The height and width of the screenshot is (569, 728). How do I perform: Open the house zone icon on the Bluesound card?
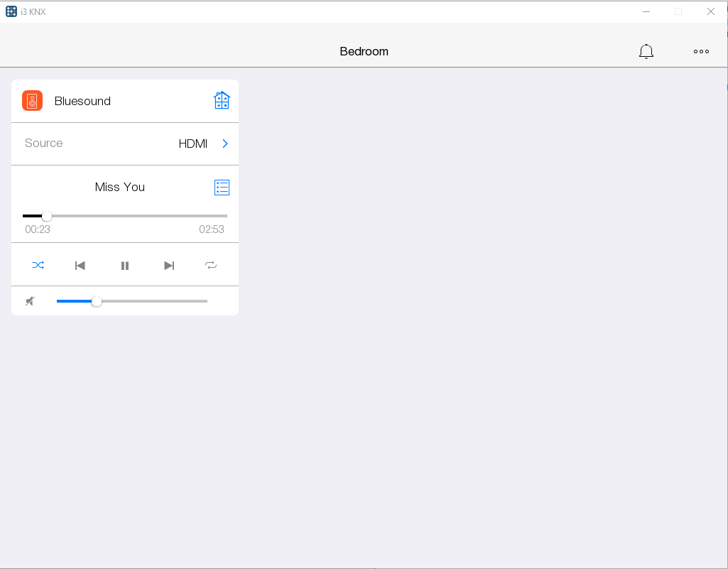coord(222,100)
